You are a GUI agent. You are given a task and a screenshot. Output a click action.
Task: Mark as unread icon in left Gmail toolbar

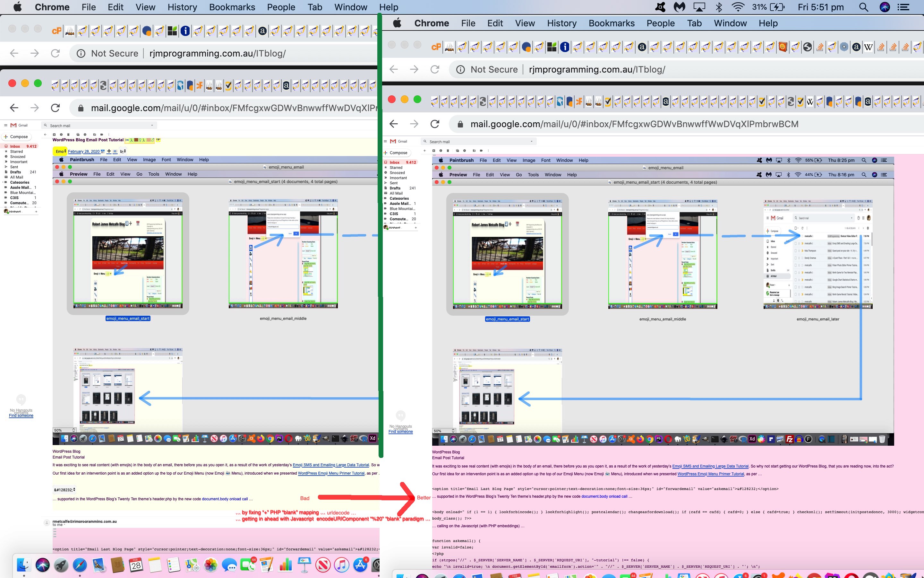click(x=78, y=135)
